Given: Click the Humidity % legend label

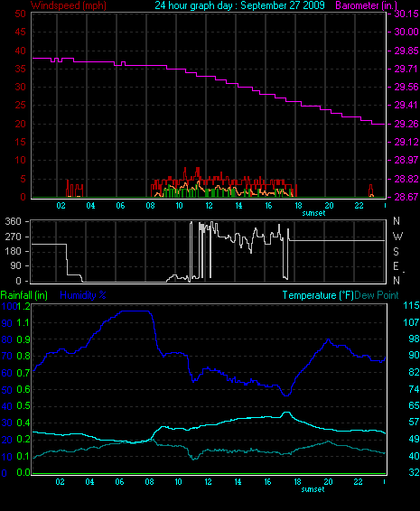Looking at the screenshot, I should 83,295.
